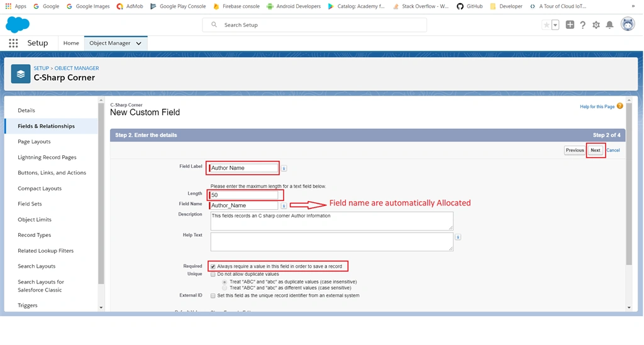Click the Help for this Page question icon
This screenshot has height=345, width=644.
619,106
